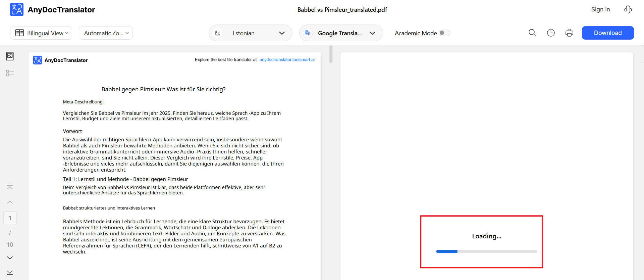Click the Teil 1: Lernstil und Methode heading

pyautogui.click(x=125, y=179)
